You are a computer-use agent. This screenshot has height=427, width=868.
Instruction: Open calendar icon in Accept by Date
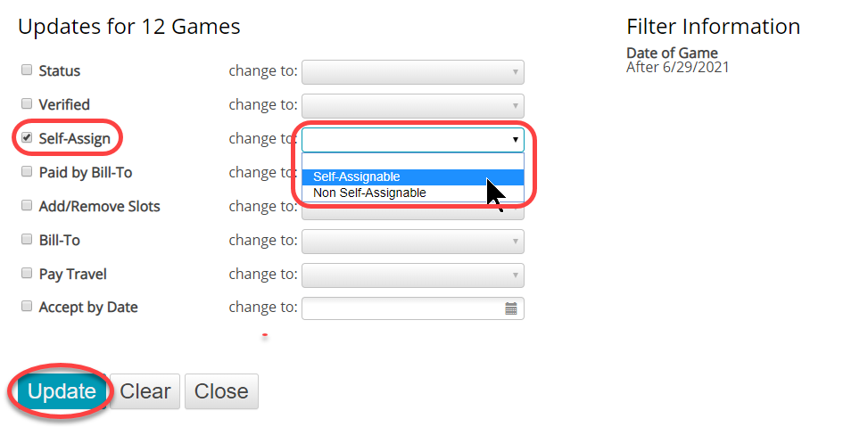[x=511, y=308]
